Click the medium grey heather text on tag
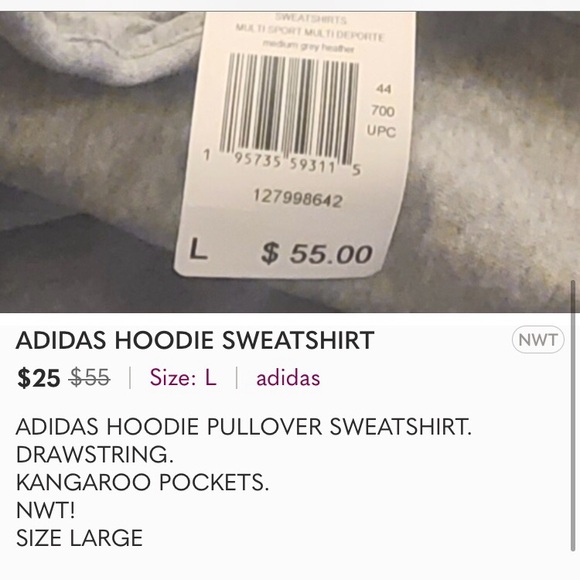This screenshot has width=580, height=580. [x=308, y=46]
